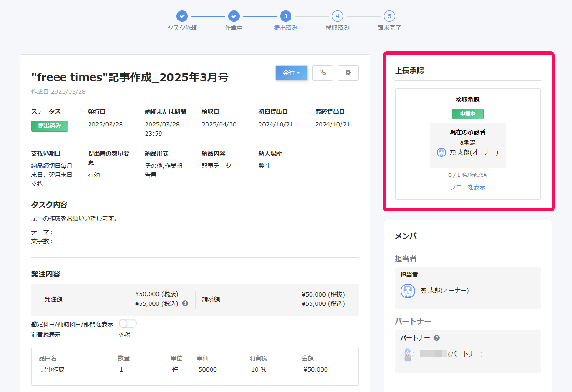
Task: Click help icon next to パートナー label
Action: (x=437, y=338)
